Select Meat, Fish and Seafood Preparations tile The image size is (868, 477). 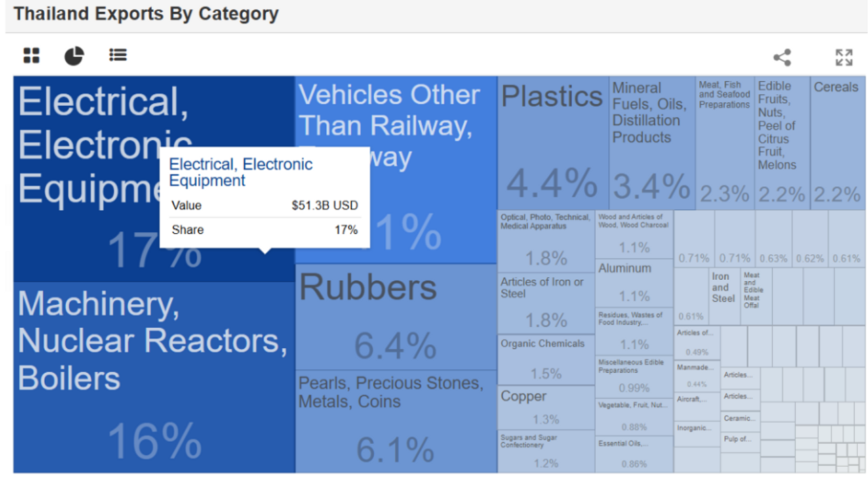tap(724, 142)
